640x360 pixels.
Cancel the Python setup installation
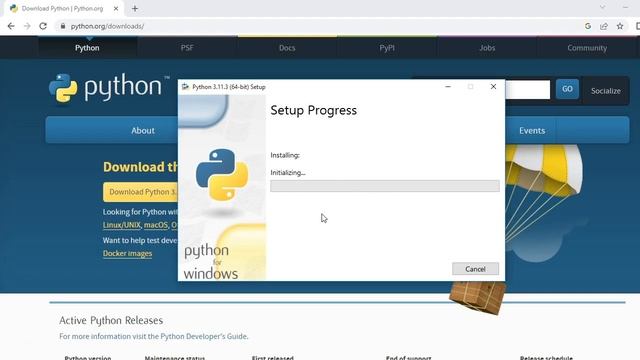(x=475, y=269)
